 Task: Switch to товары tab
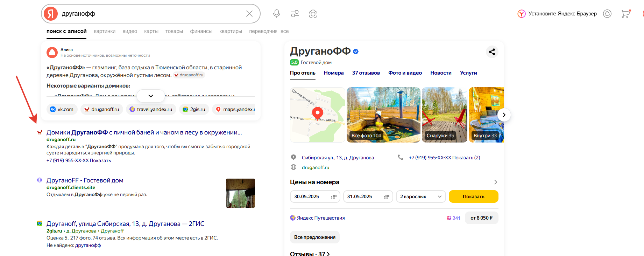174,31
